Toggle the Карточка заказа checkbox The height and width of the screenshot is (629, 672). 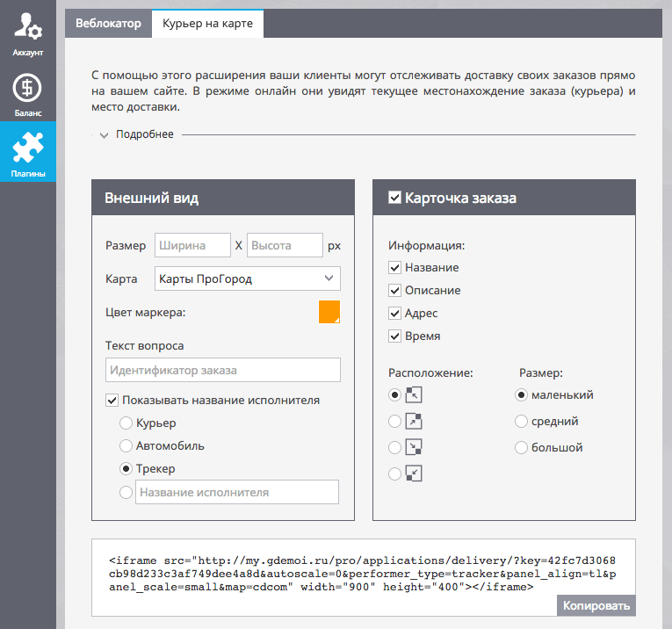click(395, 199)
